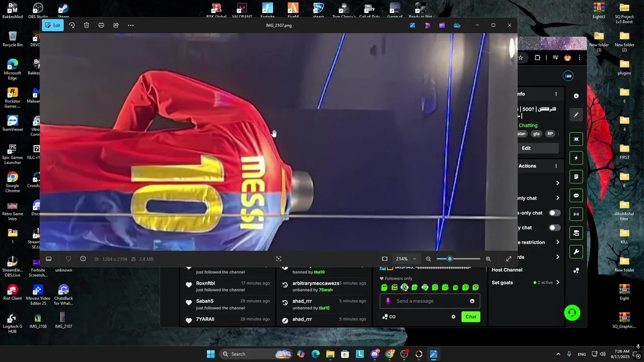The image size is (644, 362).
Task: Rotate the image in Photos viewer
Action: [x=72, y=25]
